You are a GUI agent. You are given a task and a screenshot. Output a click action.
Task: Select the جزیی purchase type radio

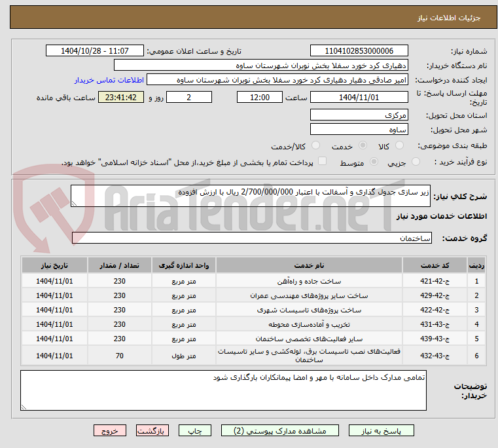click(416, 162)
